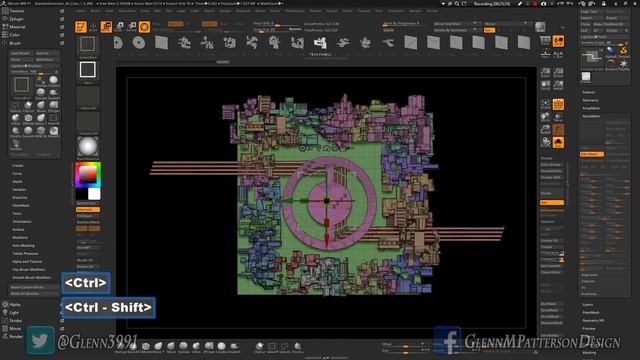
Task: Click Load Brush button
Action: point(21,53)
